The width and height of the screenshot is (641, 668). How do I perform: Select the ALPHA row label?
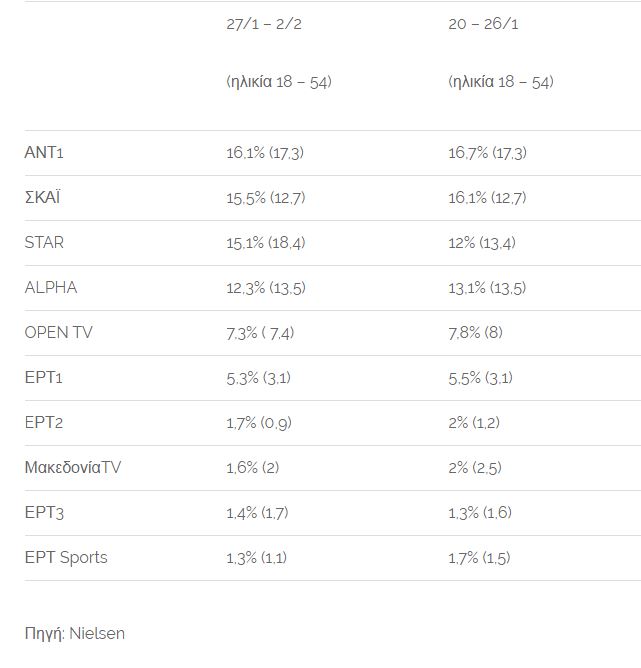(x=50, y=288)
